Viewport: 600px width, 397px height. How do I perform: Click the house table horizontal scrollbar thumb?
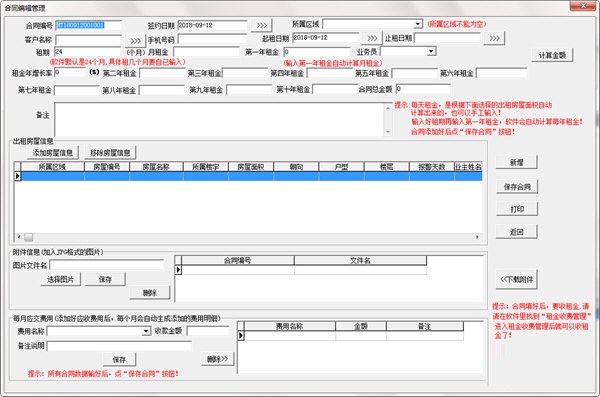click(28, 237)
